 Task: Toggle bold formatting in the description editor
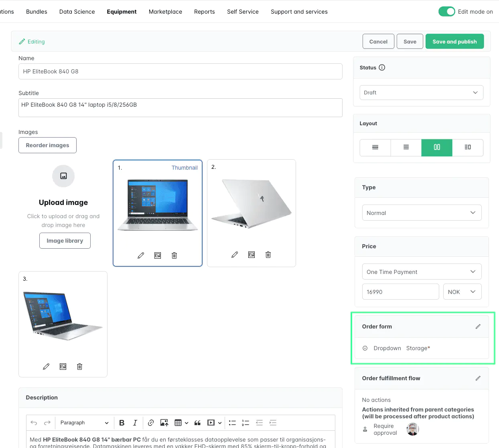tap(122, 422)
